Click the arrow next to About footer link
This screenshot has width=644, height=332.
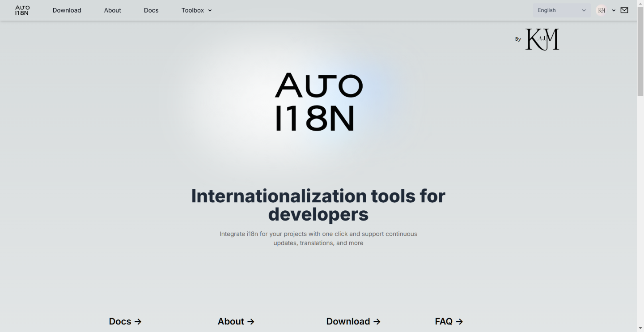[x=250, y=321]
